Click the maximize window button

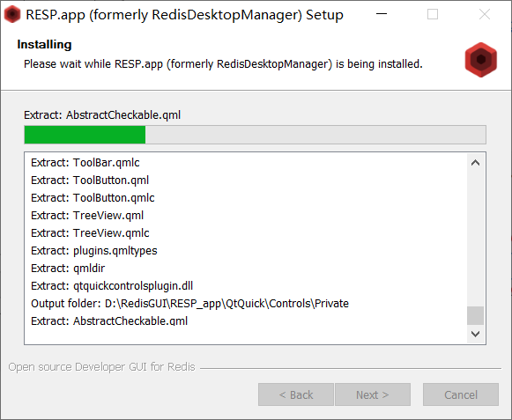(433, 14)
